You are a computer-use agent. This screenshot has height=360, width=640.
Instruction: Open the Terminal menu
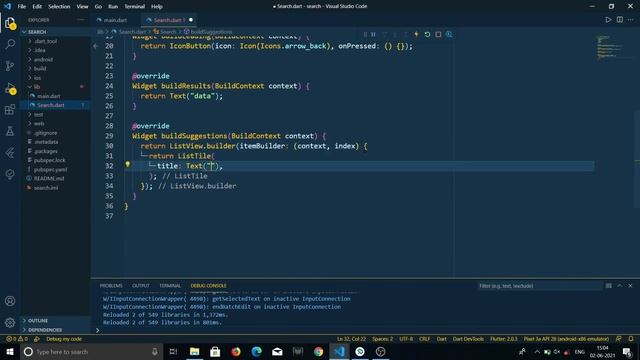(135, 7)
